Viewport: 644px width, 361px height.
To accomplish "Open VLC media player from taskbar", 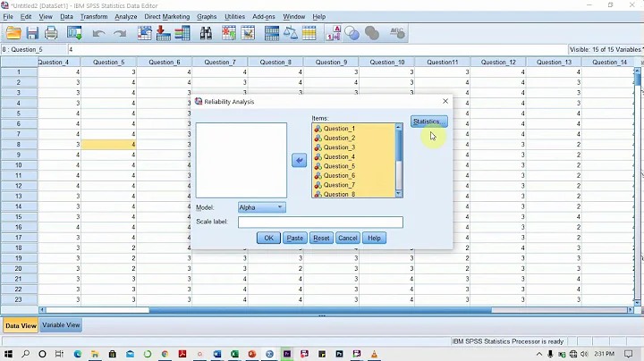I will click(374, 354).
